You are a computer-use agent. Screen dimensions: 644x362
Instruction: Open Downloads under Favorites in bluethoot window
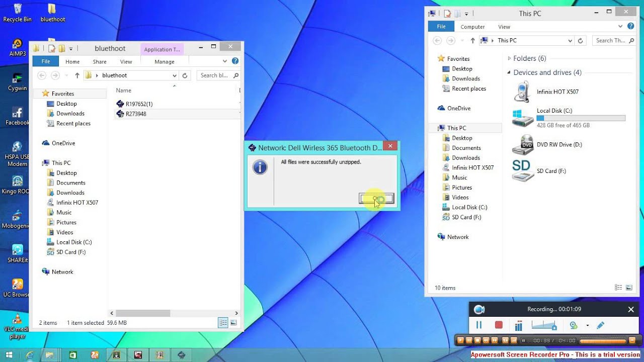tap(66, 114)
